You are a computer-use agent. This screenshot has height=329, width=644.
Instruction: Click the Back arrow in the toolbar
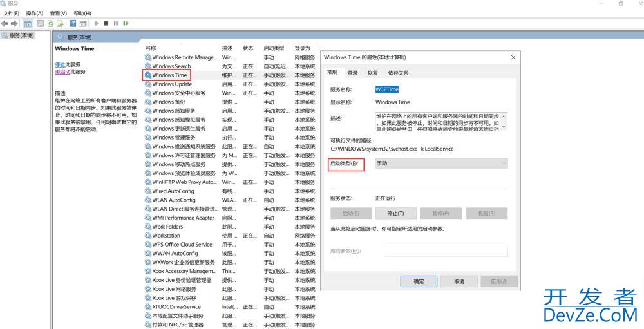(x=5, y=23)
